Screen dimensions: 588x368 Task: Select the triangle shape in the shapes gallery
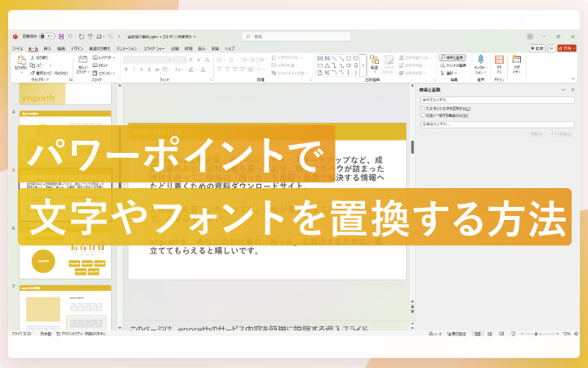click(327, 65)
